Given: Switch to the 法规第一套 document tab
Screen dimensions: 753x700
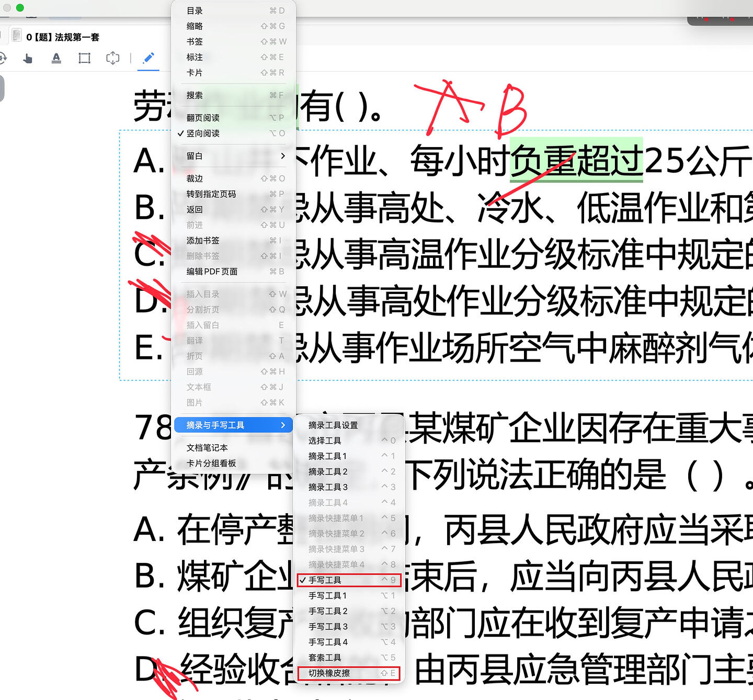Looking at the screenshot, I should pyautogui.click(x=63, y=37).
